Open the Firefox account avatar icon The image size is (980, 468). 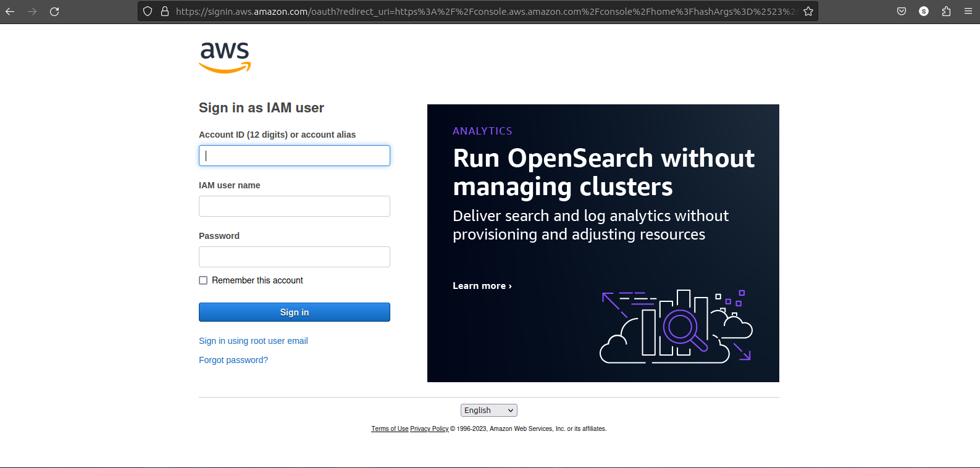(x=924, y=11)
